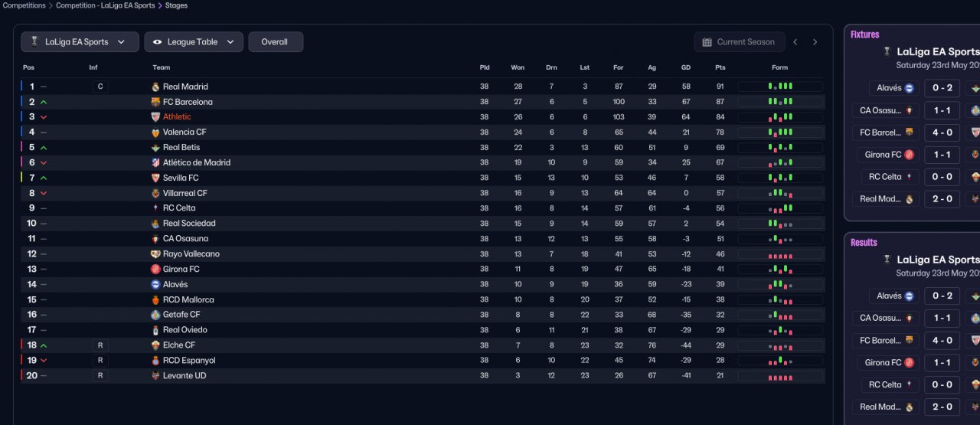Screen dimensions: 980x425
Task: Click the FC Barcelona badge icon
Action: tap(155, 102)
